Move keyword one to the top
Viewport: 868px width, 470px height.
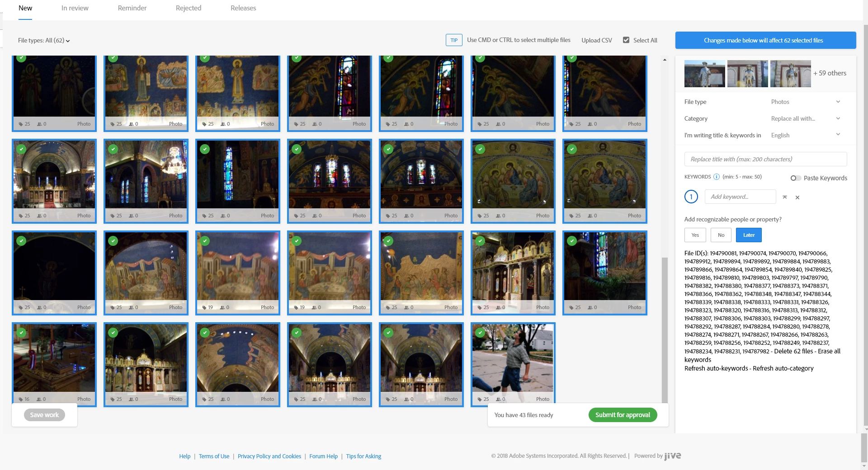tap(785, 197)
